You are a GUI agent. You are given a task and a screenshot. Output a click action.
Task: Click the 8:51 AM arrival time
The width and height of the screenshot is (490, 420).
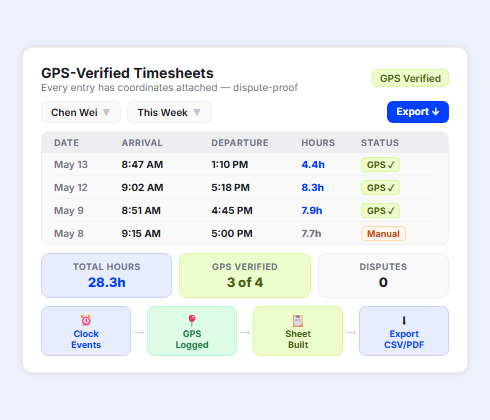pyautogui.click(x=141, y=211)
